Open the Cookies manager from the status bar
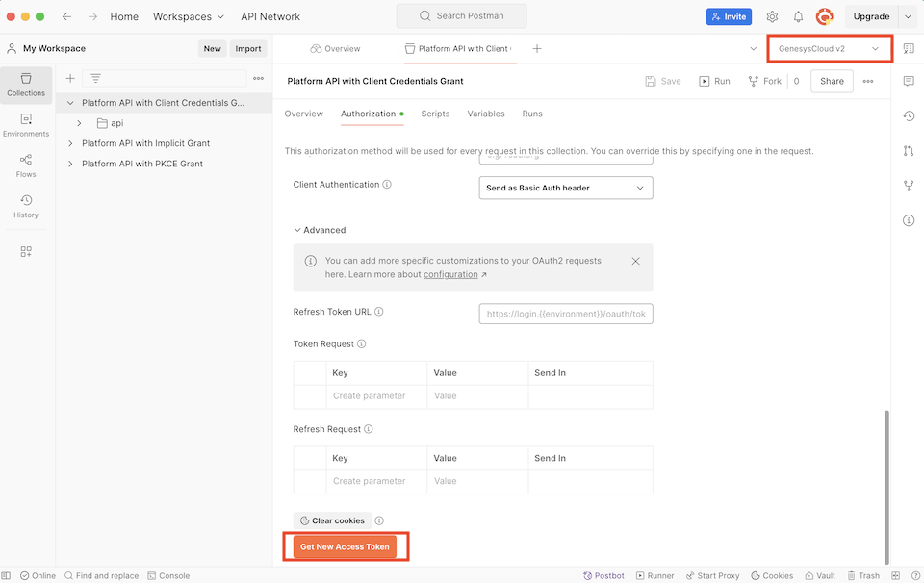 click(772, 575)
